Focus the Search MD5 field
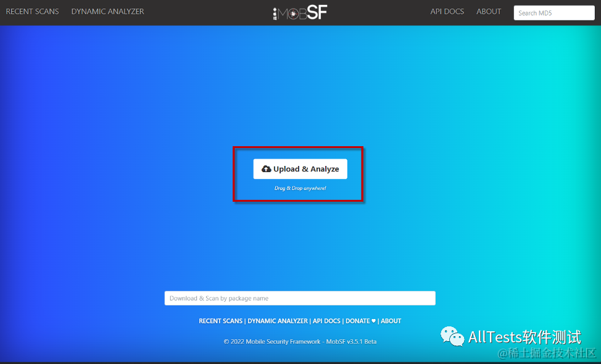Screen dimensions: 601x364 point(554,13)
